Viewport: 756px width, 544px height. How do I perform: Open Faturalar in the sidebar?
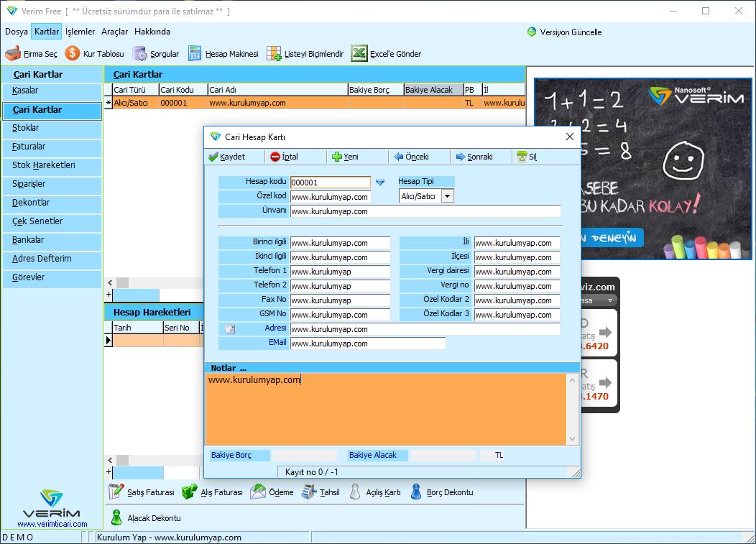(52, 147)
